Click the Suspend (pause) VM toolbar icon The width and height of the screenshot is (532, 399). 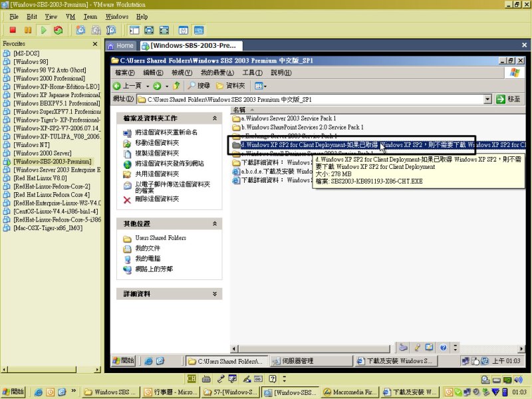28,30
